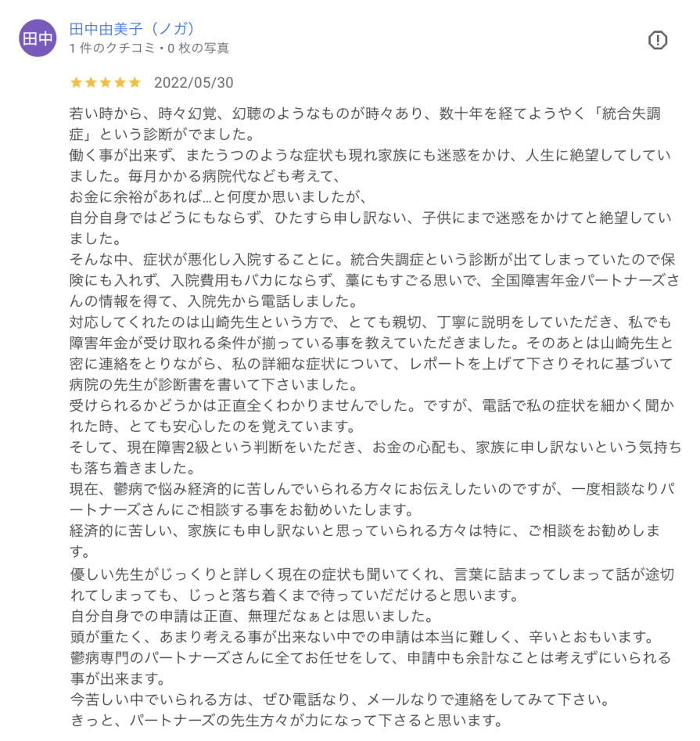Screen dimensions: 700x741
Task: Click the line starting 自分自身ではどうにもならず
Action: pyautogui.click(x=370, y=218)
